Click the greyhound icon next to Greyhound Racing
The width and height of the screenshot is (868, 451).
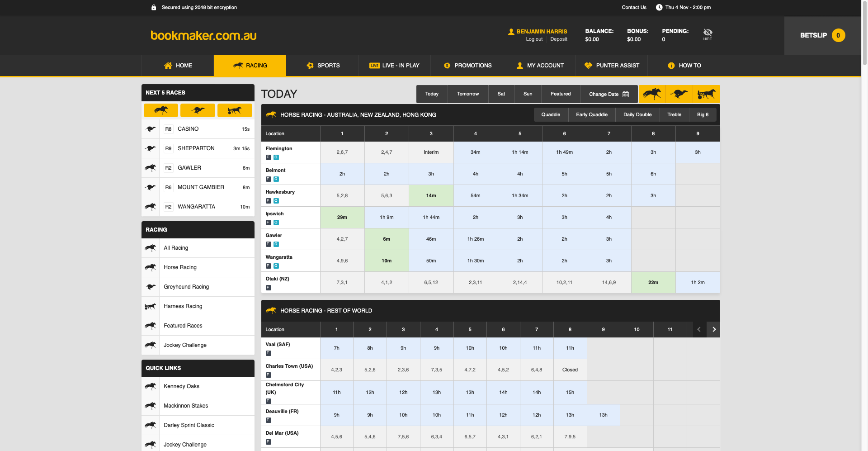[x=151, y=287]
